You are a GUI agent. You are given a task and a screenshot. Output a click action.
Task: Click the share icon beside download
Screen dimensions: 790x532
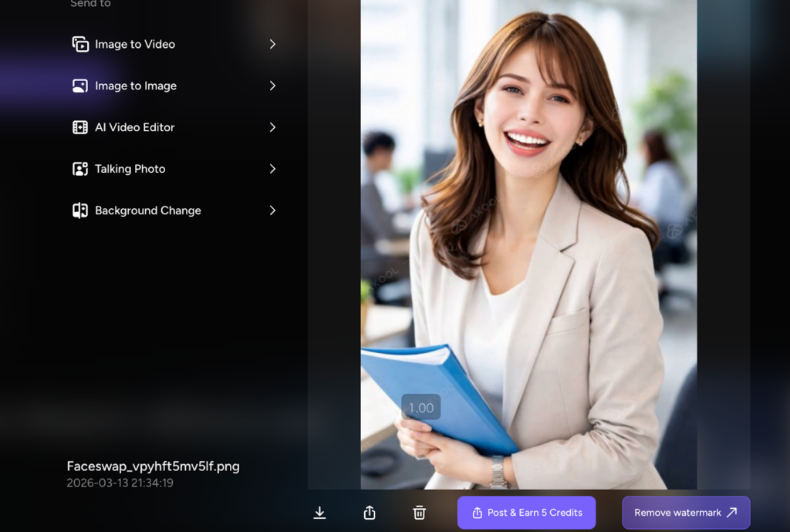click(370, 513)
